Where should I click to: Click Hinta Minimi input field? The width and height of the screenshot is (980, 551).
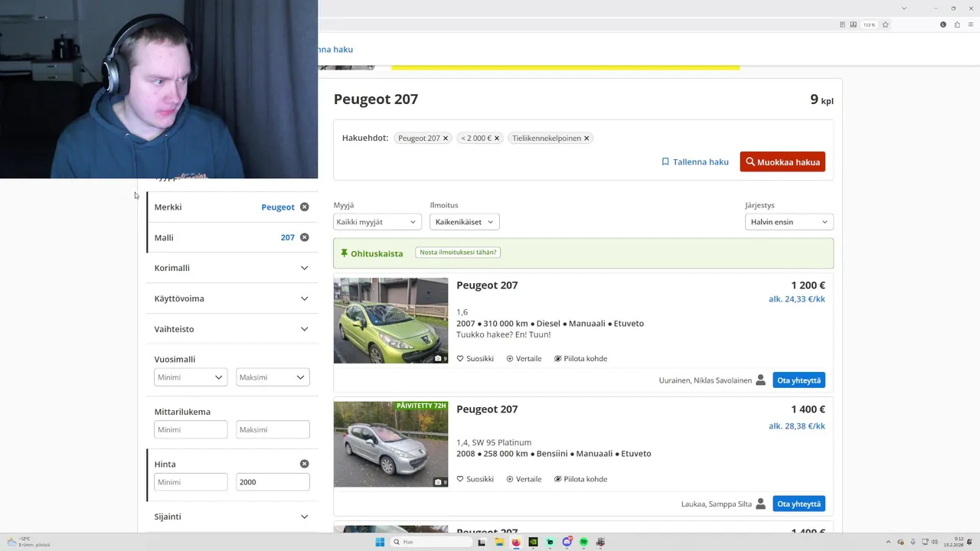(x=191, y=482)
